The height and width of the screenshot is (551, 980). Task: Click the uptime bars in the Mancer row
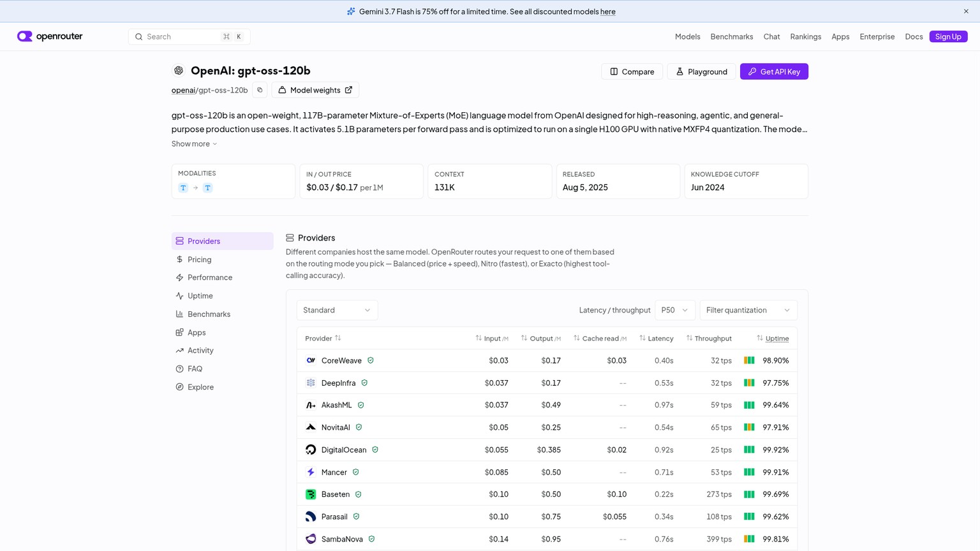coord(749,472)
